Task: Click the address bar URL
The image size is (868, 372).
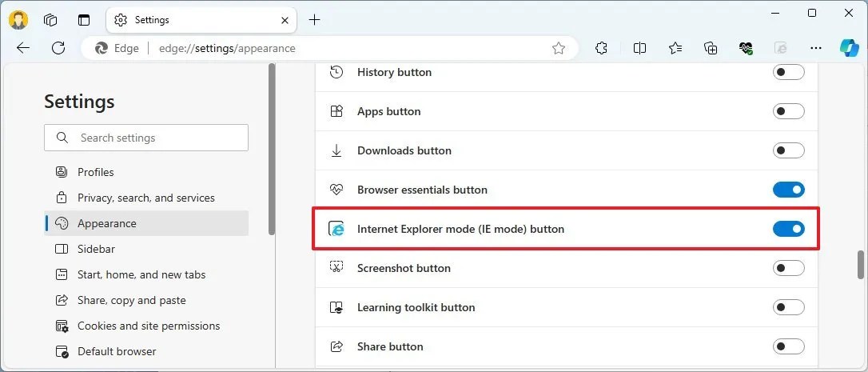Action: pos(227,48)
